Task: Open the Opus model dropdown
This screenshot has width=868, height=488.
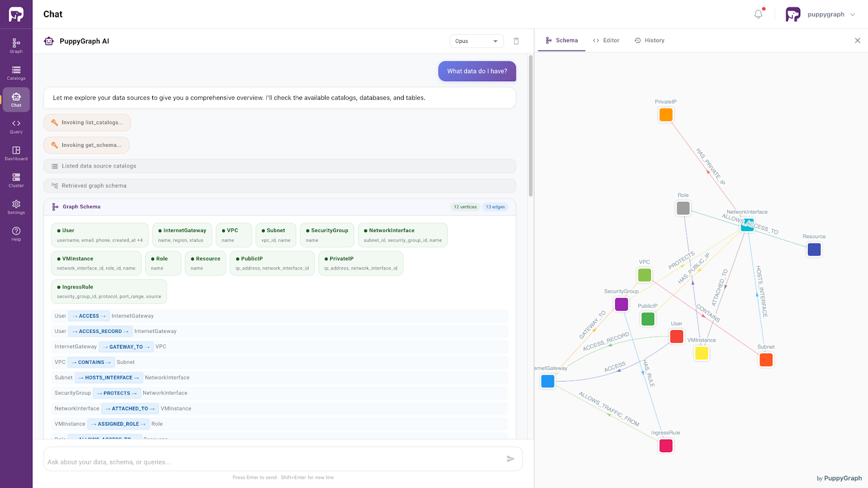Action: 477,41
